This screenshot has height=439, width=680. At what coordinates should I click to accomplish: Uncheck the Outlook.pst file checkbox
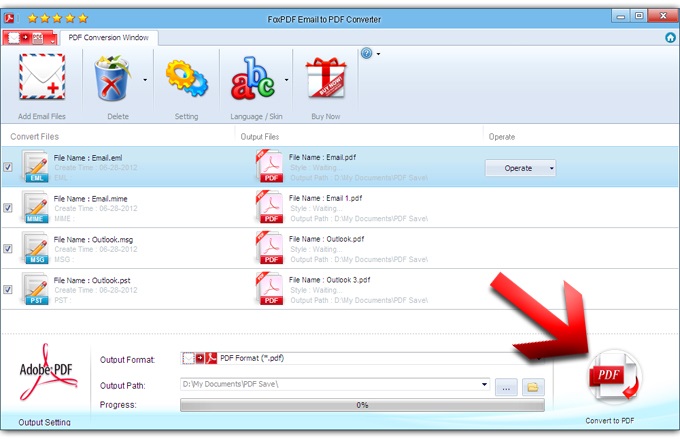[x=8, y=289]
